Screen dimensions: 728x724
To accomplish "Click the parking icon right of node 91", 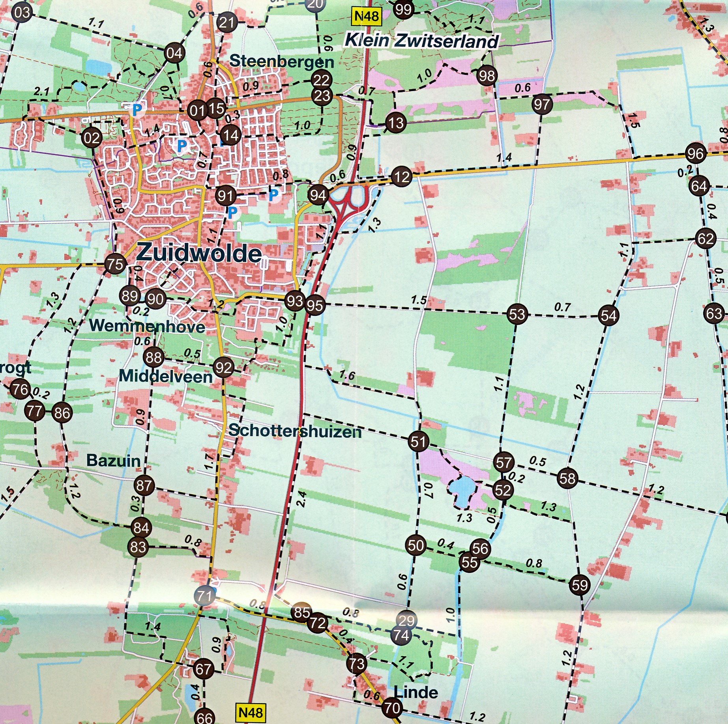I will (273, 194).
